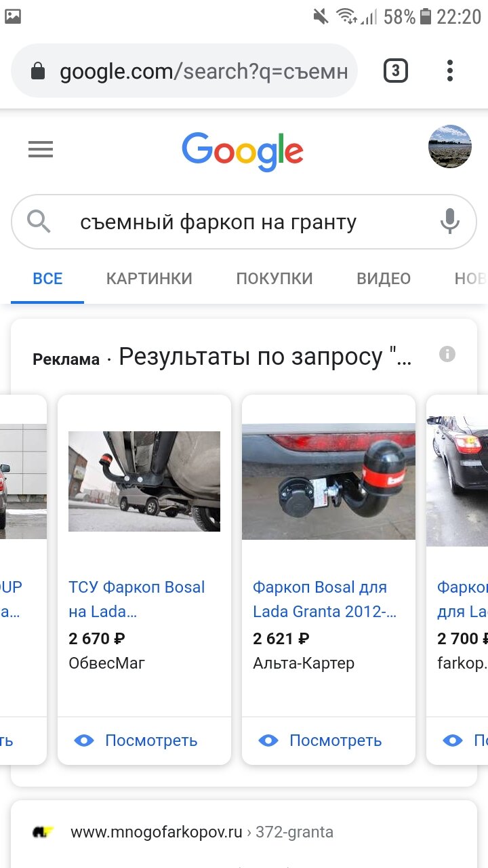Screen dimensions: 488x868
Task: Open the Google hamburger menu
Action: pyautogui.click(x=41, y=149)
